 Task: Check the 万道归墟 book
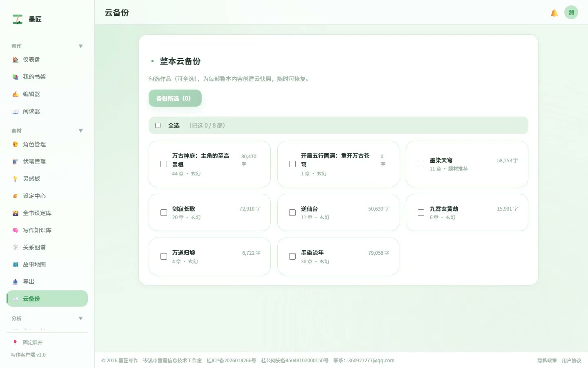[164, 256]
